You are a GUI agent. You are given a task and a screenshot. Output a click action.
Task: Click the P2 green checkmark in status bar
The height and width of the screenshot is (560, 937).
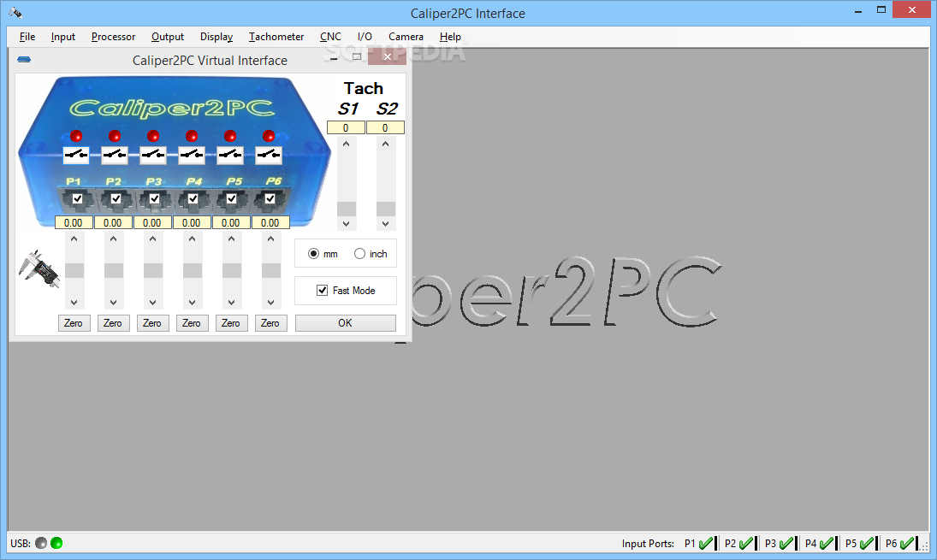(746, 543)
